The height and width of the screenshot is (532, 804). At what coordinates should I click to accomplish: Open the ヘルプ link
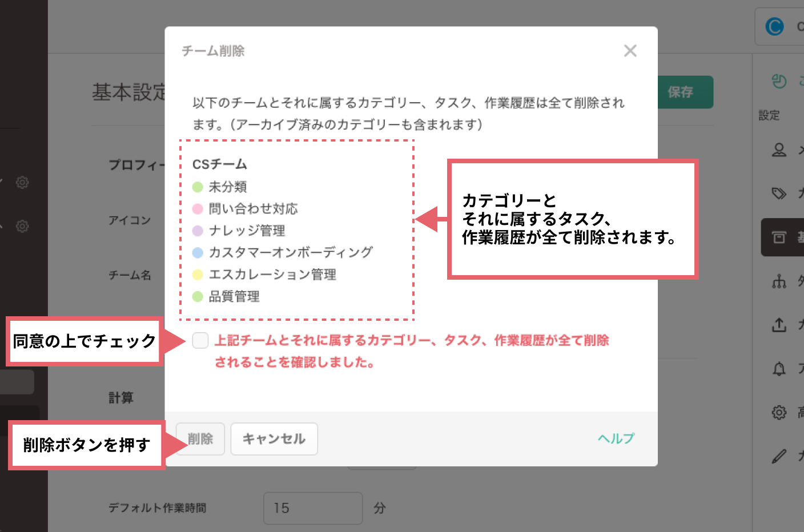[x=616, y=438]
